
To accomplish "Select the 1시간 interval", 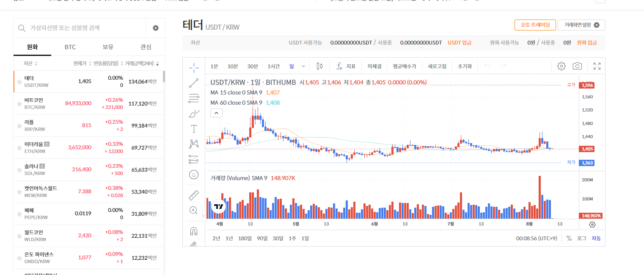I will (274, 66).
